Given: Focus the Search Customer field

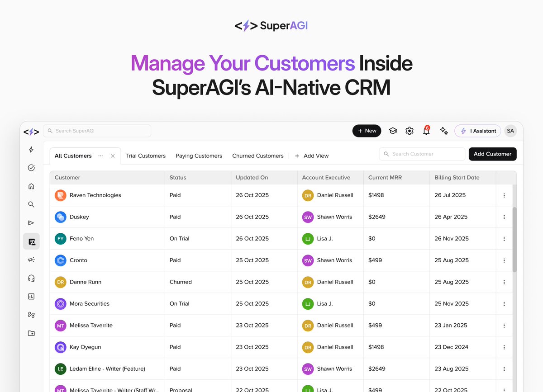Looking at the screenshot, I should (422, 154).
